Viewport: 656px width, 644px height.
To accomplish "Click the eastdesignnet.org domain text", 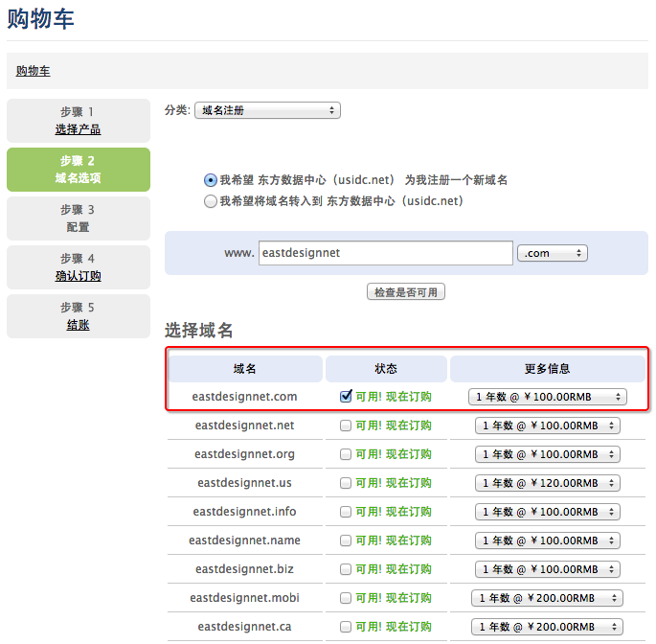I will point(245,454).
